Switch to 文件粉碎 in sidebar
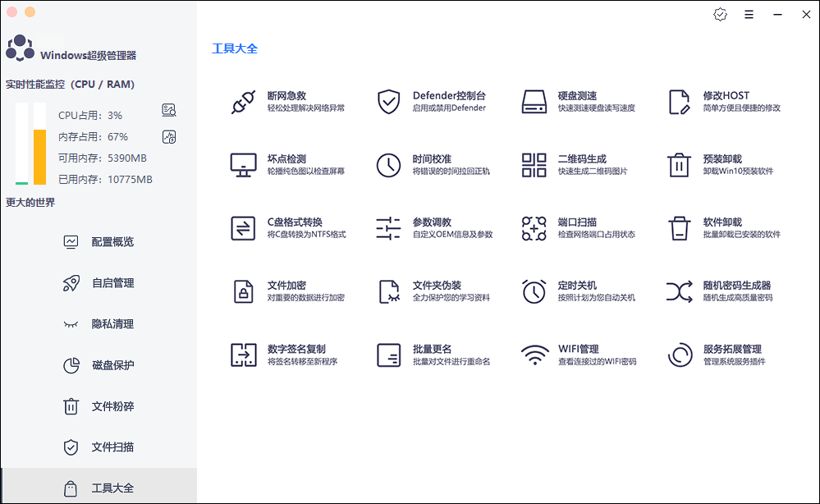This screenshot has width=820, height=504. 98,406
